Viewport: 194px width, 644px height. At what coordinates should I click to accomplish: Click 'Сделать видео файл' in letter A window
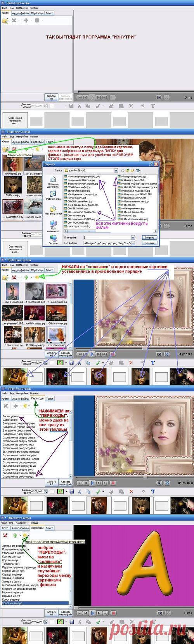click(65, 613)
